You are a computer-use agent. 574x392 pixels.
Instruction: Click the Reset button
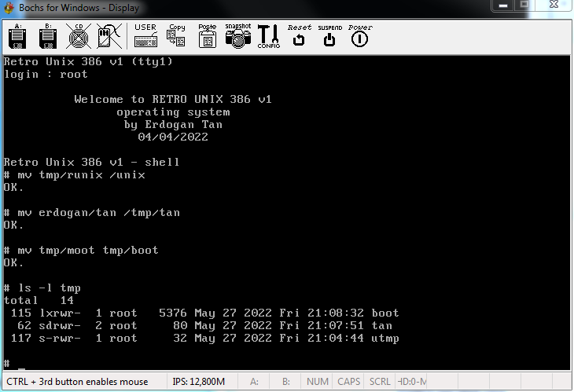coord(299,36)
